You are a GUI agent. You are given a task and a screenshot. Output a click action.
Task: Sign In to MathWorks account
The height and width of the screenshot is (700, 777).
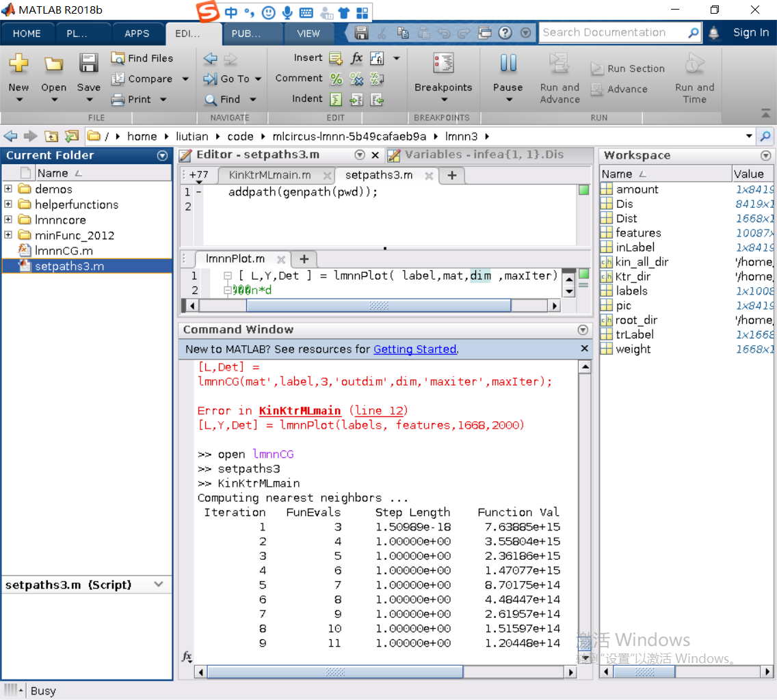click(x=751, y=33)
